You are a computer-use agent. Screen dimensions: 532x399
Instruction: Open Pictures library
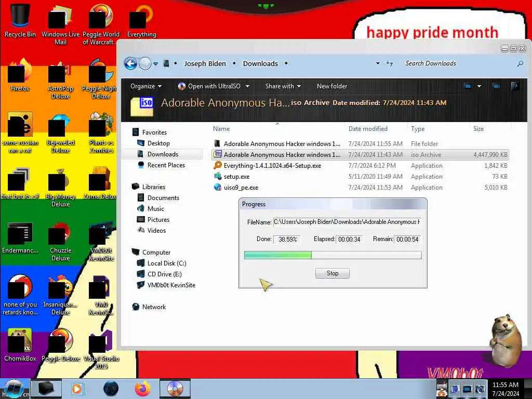[158, 220]
